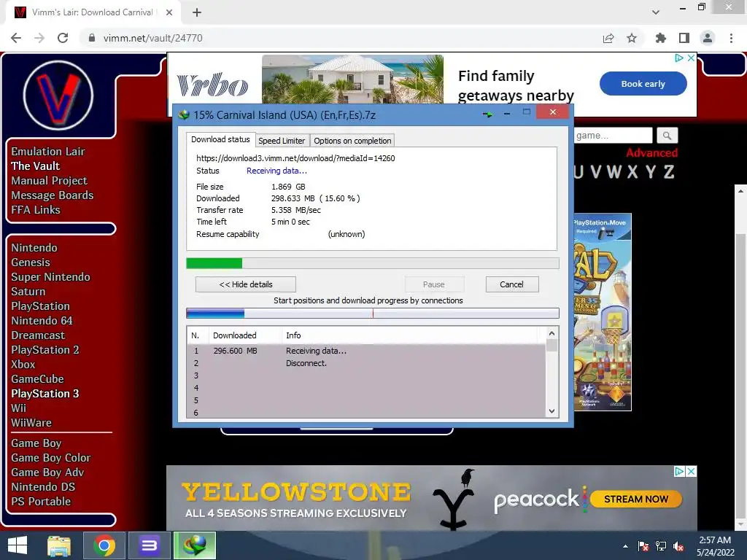Viewport: 747px width, 560px height.
Task: Open the share page icon
Action: pos(608,38)
